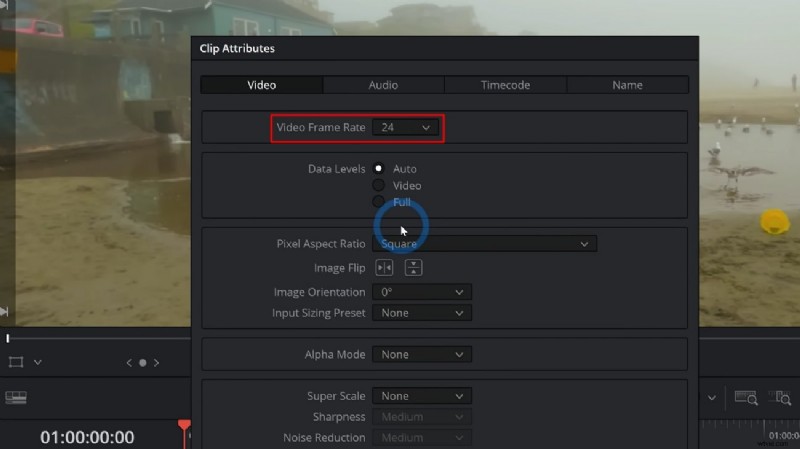Select Auto data levels

pos(379,168)
